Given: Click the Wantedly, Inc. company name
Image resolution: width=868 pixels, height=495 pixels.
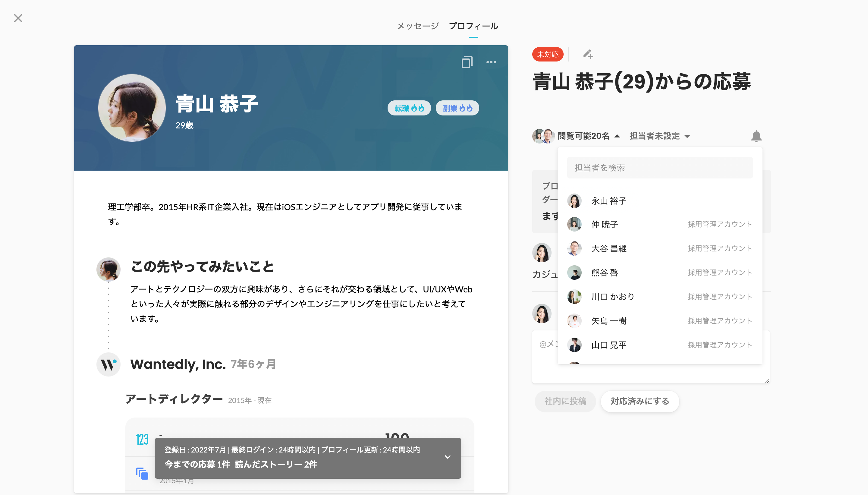Looking at the screenshot, I should [178, 364].
